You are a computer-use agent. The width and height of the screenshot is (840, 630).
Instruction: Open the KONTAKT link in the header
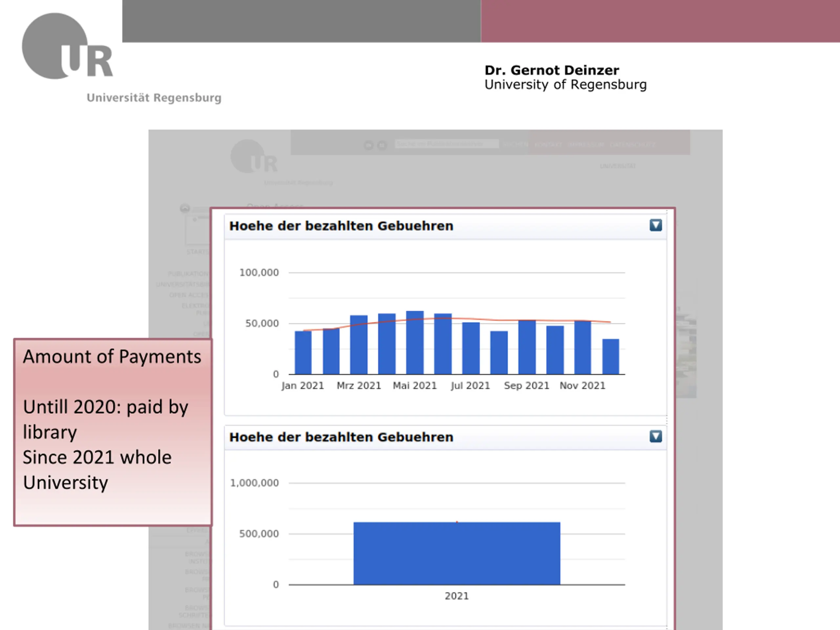[x=548, y=144]
